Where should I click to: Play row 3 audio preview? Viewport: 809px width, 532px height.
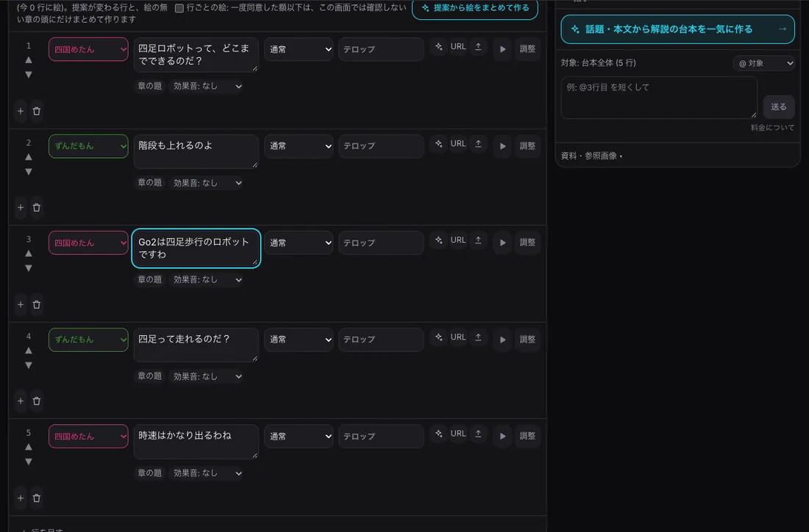[x=502, y=242]
